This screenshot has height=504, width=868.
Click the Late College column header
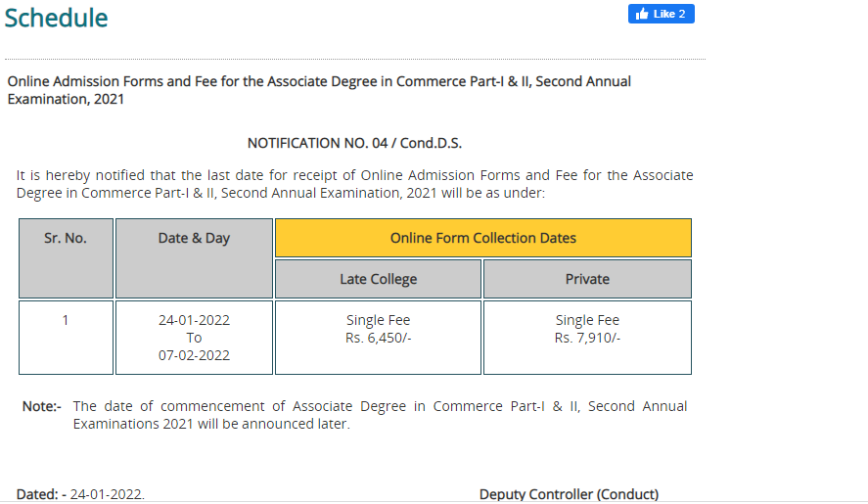coord(378,279)
